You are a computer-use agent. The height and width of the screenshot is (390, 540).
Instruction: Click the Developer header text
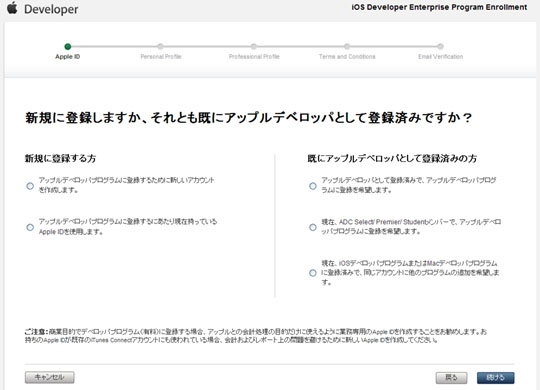[51, 9]
